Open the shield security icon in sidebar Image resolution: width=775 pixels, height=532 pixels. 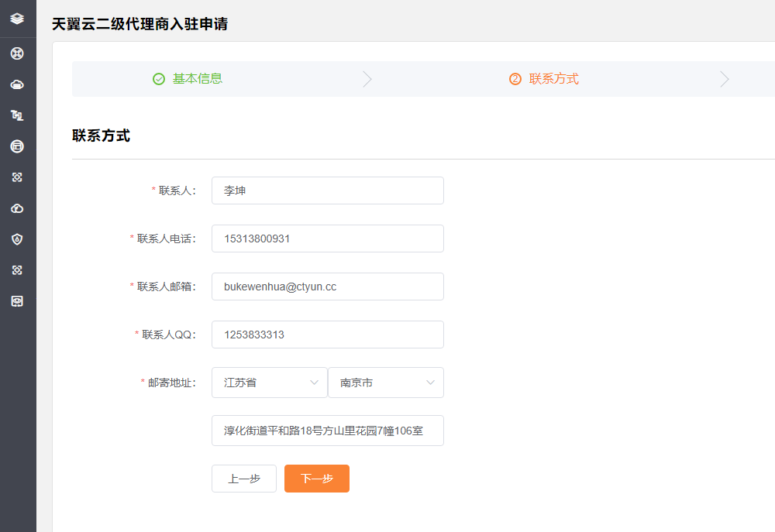[x=17, y=239]
